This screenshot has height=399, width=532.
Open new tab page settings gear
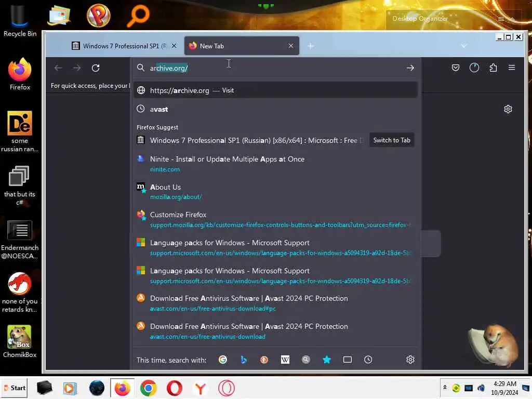click(508, 109)
